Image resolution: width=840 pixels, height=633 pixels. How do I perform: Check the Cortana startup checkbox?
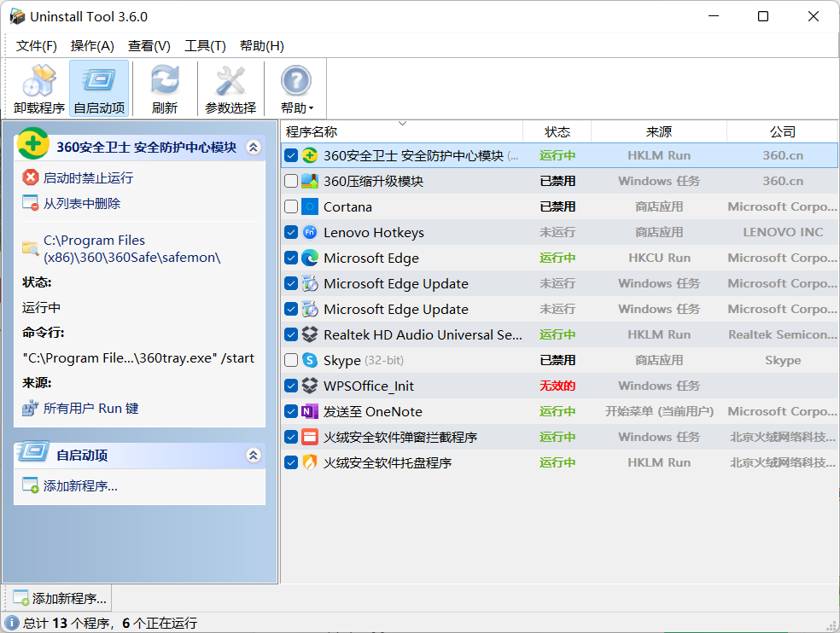pyautogui.click(x=291, y=206)
